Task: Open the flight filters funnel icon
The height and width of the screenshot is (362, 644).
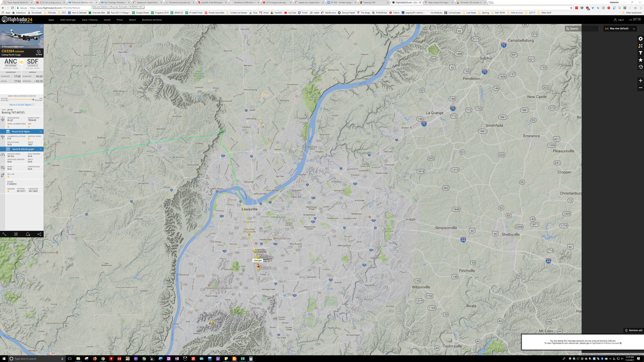Action: 640,53
